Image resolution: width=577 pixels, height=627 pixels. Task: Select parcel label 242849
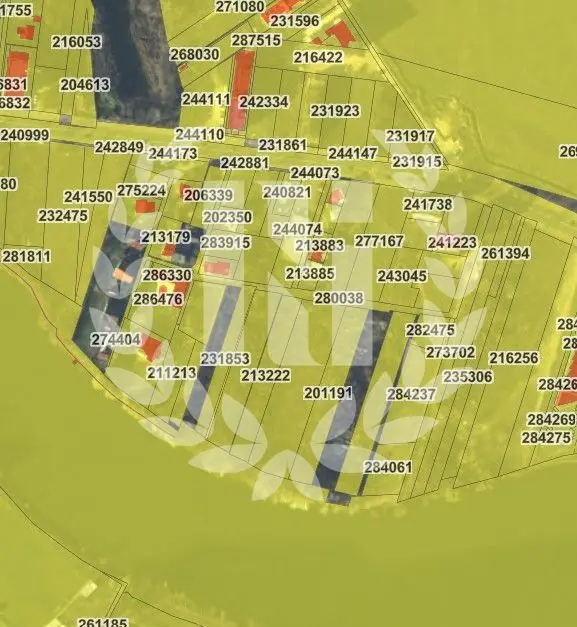(x=119, y=147)
